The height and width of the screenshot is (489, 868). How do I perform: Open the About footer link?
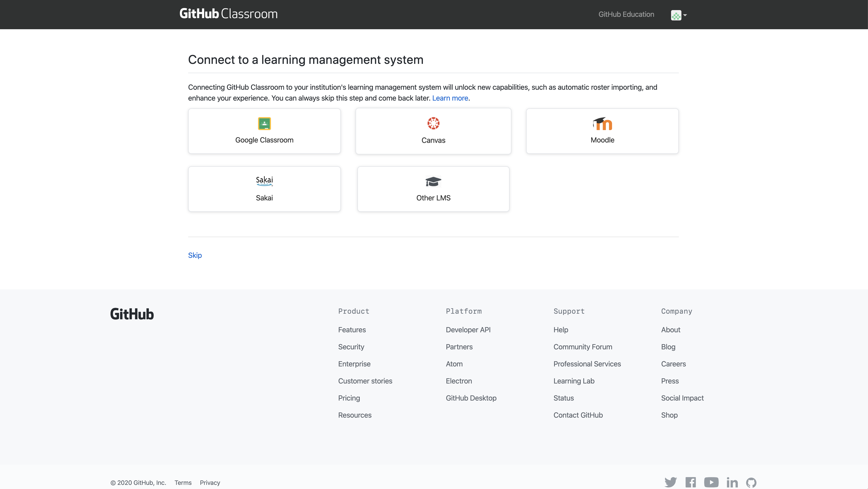tap(671, 330)
